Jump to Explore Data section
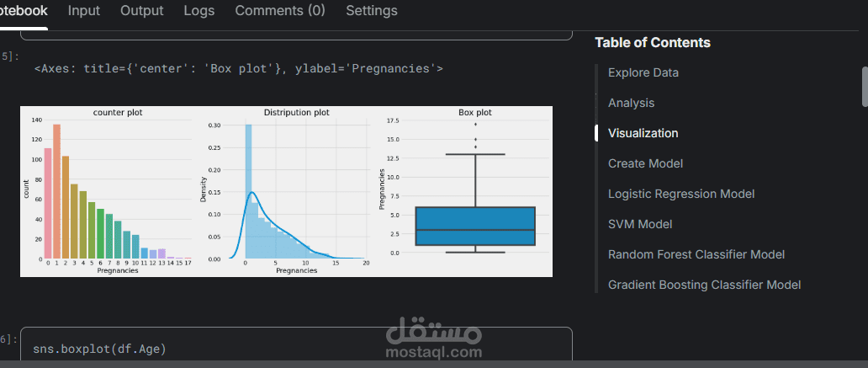868x368 pixels. (x=643, y=72)
